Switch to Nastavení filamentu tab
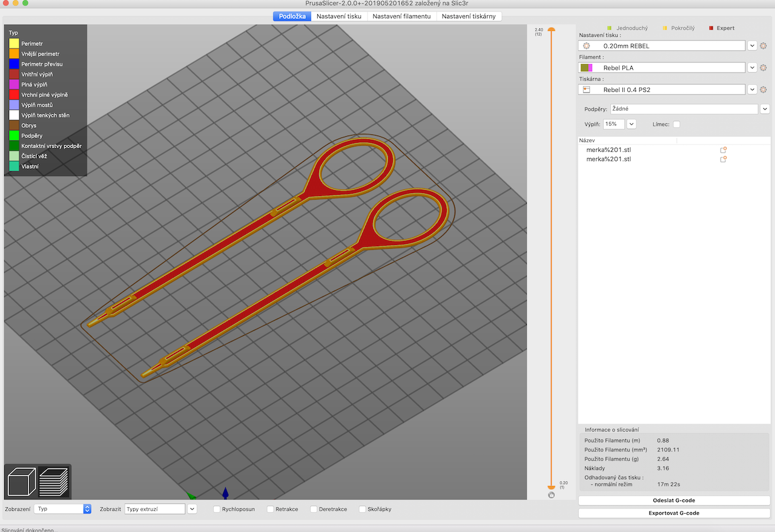Viewport: 775px width, 532px height. pyautogui.click(x=402, y=16)
